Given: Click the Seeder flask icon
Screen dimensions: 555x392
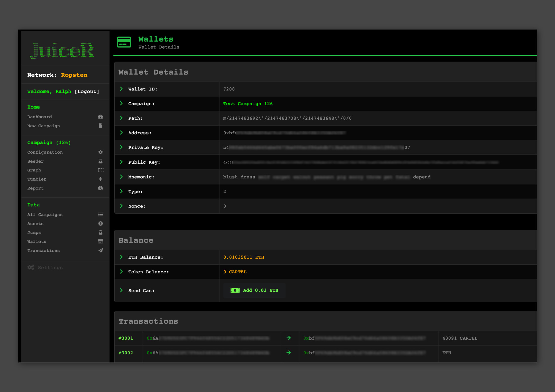Looking at the screenshot, I should click(x=100, y=161).
